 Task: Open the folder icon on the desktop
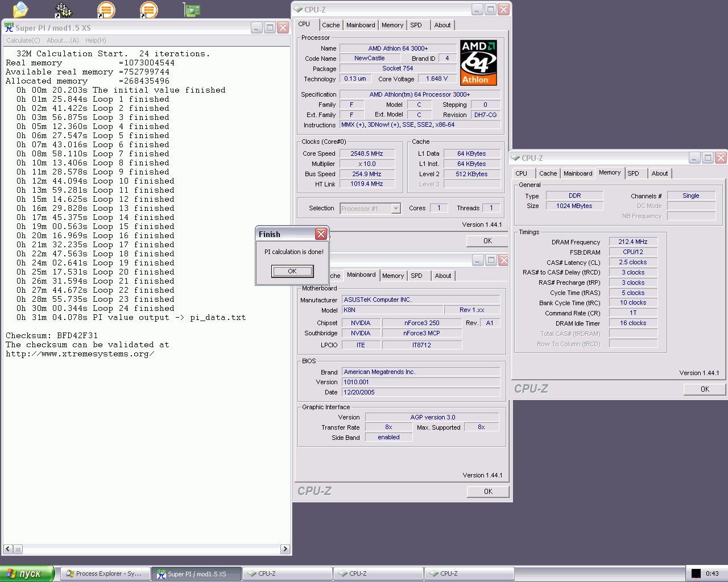[x=20, y=9]
